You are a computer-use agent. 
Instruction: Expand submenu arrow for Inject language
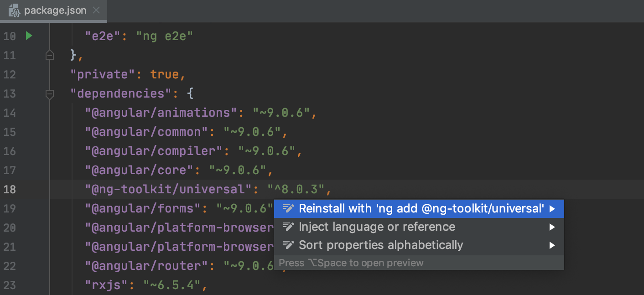tap(552, 227)
